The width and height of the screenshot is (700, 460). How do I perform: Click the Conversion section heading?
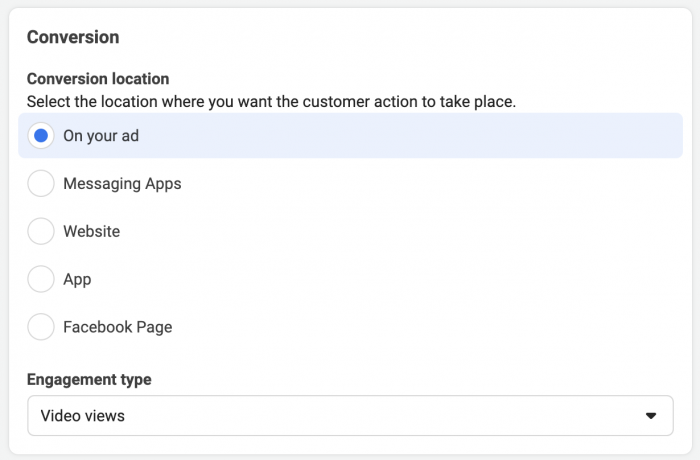73,37
